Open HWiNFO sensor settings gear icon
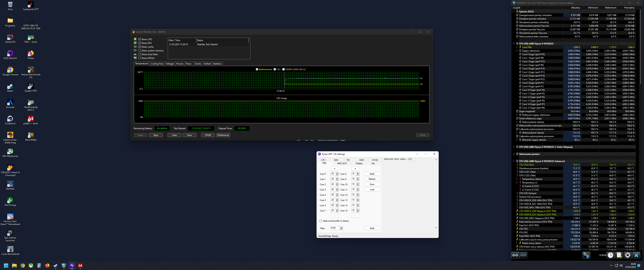The height and width of the screenshot is (270, 644). 628,255
